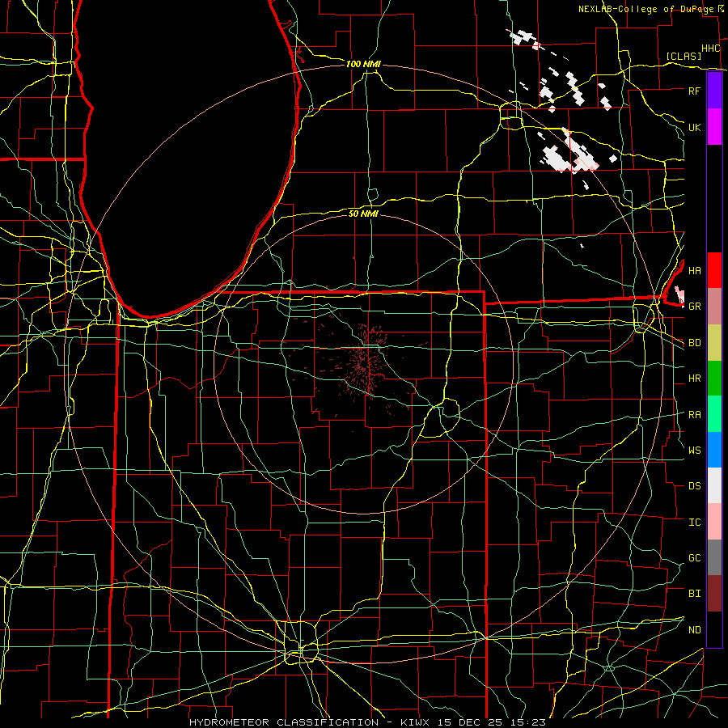Click the 'BD' legend label
728x728 pixels.
click(695, 343)
